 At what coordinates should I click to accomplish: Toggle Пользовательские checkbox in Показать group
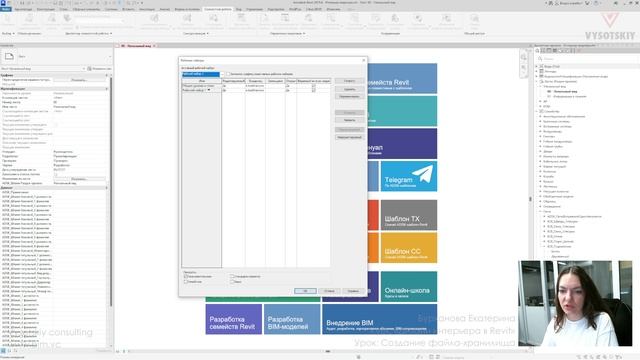[186, 276]
